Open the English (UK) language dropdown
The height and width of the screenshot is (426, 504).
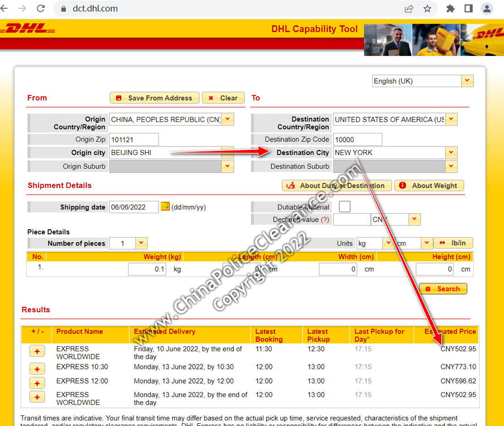pos(467,81)
